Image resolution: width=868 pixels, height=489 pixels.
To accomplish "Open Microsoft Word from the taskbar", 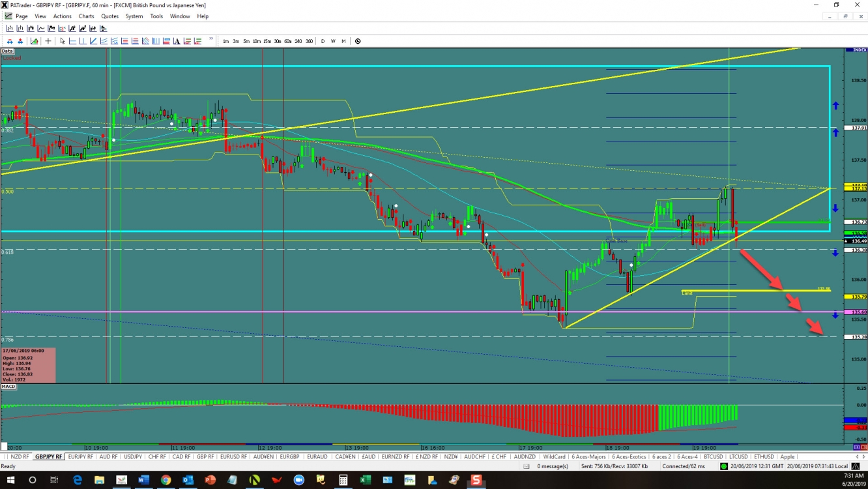I will 143,481.
